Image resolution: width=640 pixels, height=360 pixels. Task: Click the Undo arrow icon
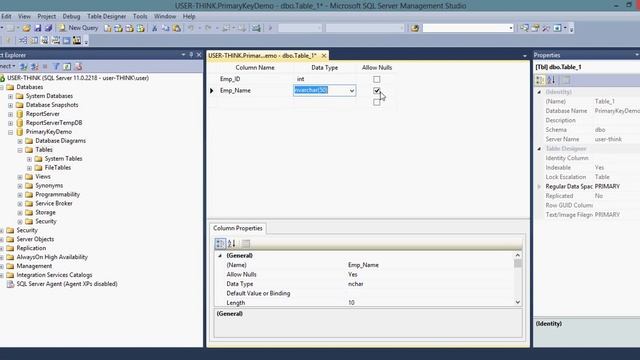[x=191, y=28]
